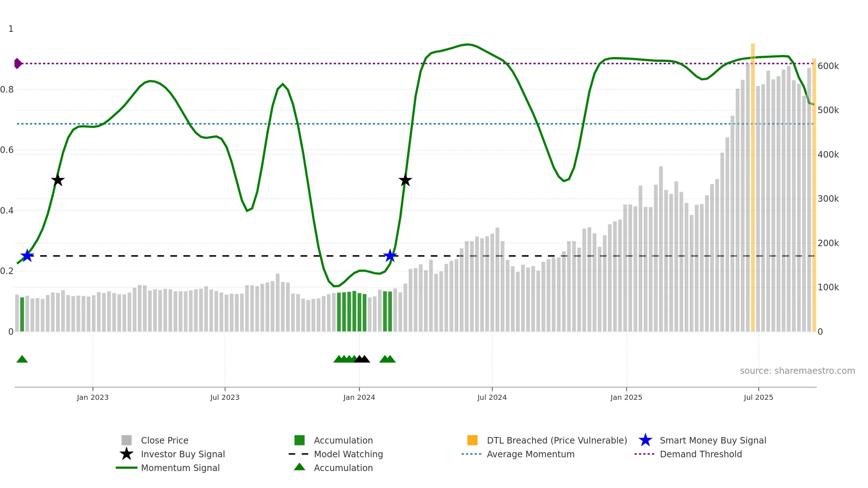Click the Jan 2023 axis tick label
868x488 pixels.
[93, 398]
